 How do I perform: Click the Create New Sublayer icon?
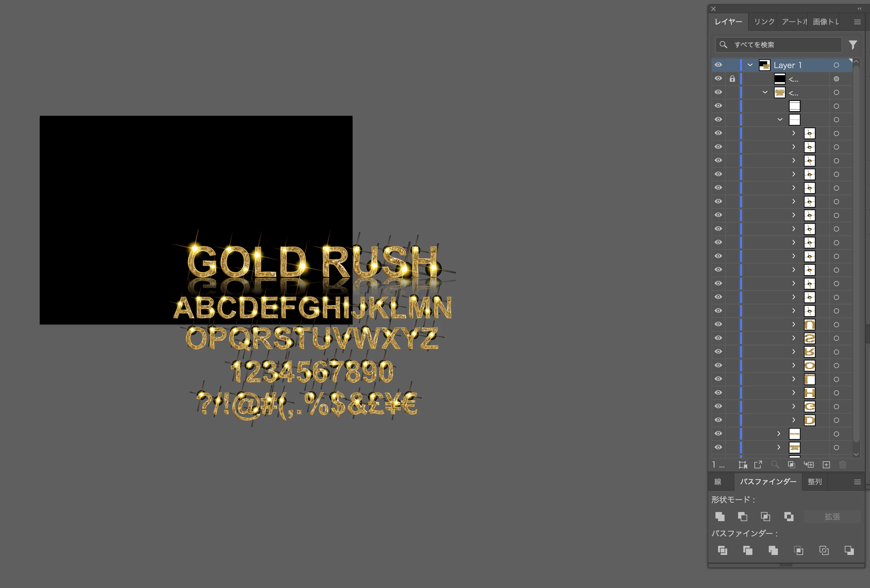click(x=809, y=465)
